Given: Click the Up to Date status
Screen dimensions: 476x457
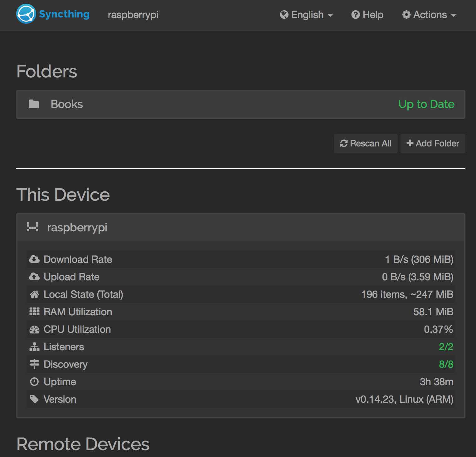Looking at the screenshot, I should [x=426, y=104].
